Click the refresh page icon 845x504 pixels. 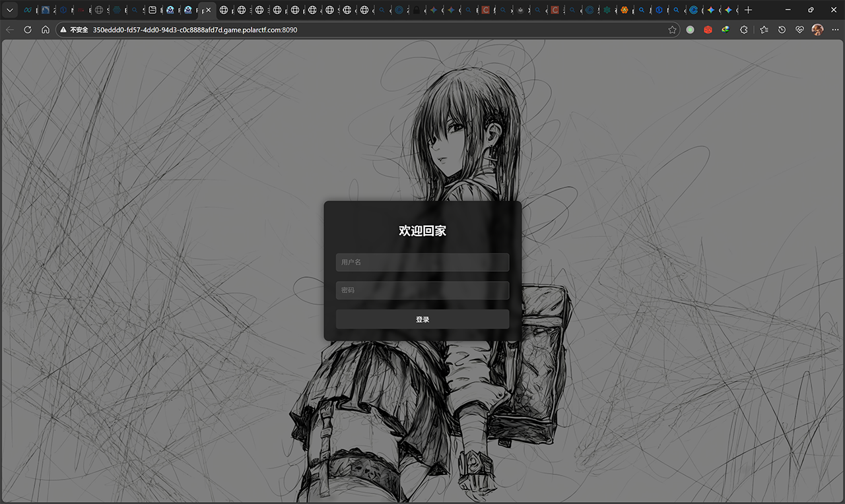(28, 30)
